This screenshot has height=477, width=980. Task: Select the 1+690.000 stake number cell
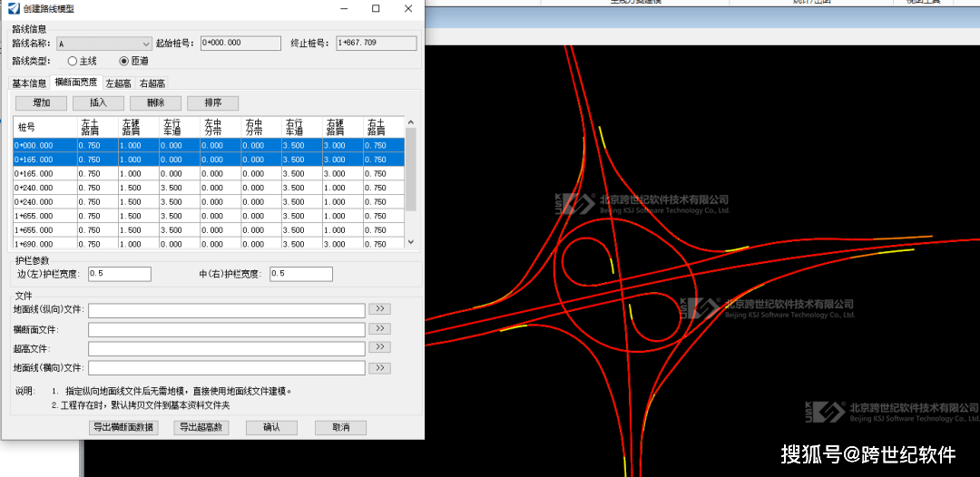pyautogui.click(x=45, y=244)
